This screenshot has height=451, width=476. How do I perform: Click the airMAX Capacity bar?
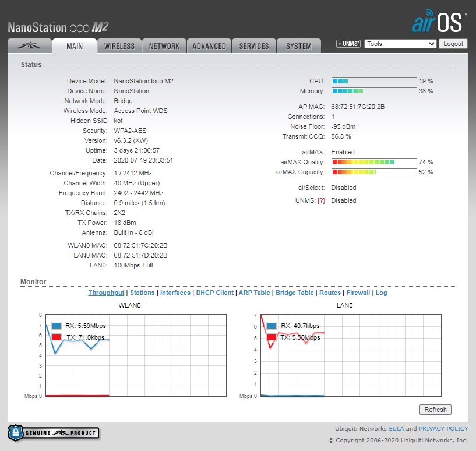pyautogui.click(x=374, y=172)
